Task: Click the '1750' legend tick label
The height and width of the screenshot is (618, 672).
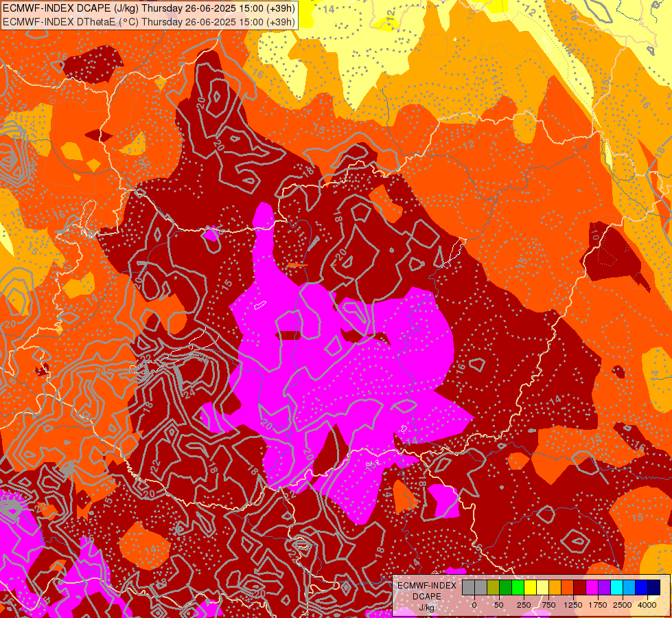Action: 598,605
